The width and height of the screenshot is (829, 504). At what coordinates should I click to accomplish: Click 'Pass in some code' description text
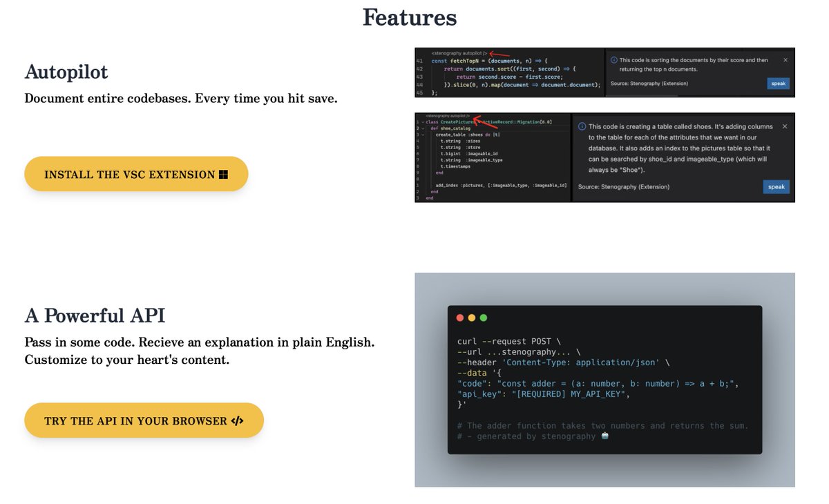(x=200, y=342)
